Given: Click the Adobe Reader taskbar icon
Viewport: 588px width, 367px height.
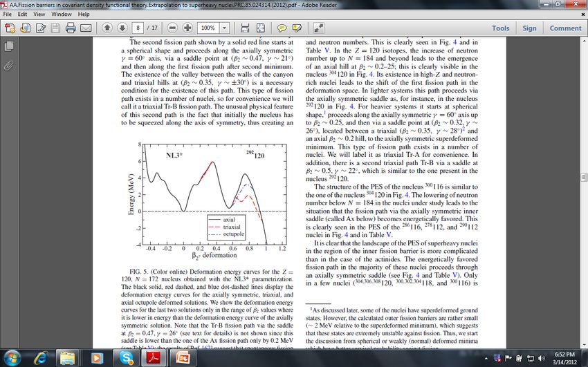Looking at the screenshot, I should [x=154, y=358].
